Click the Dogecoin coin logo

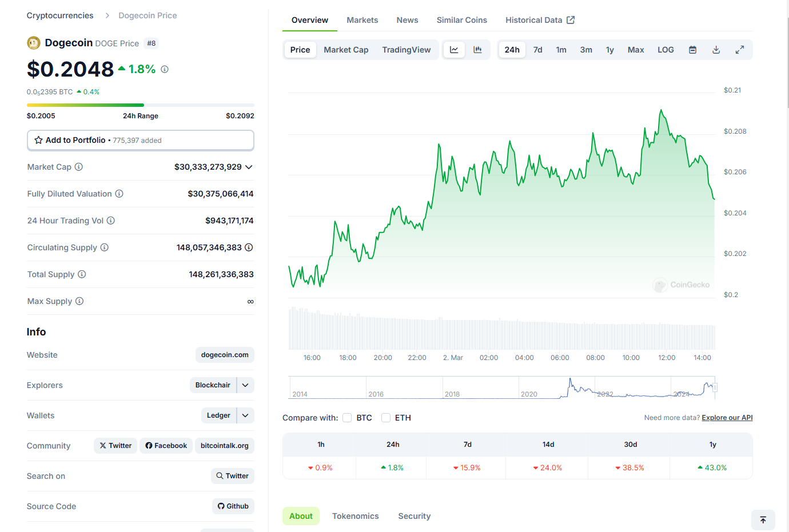coord(34,43)
